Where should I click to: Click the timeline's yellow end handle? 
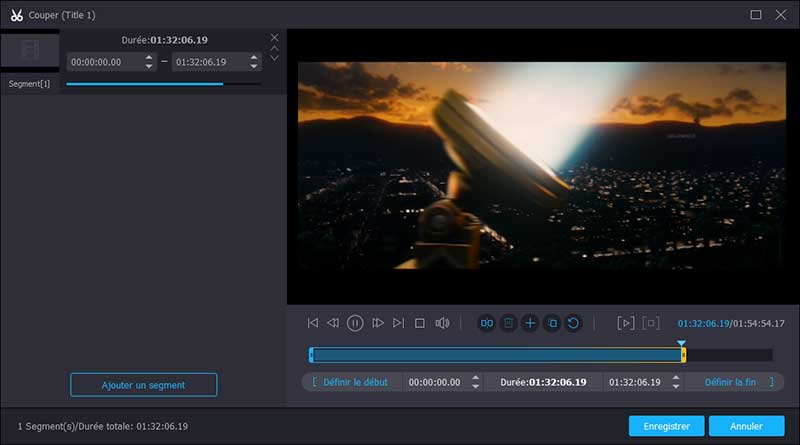pos(683,355)
